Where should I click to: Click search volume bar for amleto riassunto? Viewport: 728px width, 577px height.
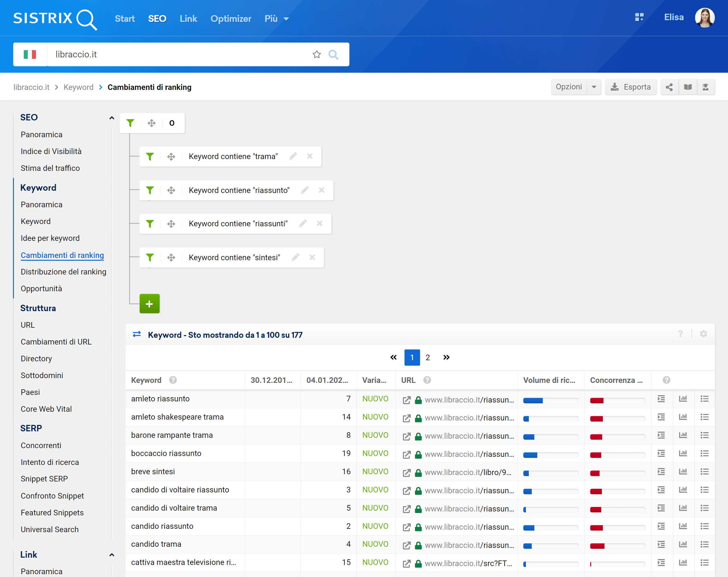point(551,401)
